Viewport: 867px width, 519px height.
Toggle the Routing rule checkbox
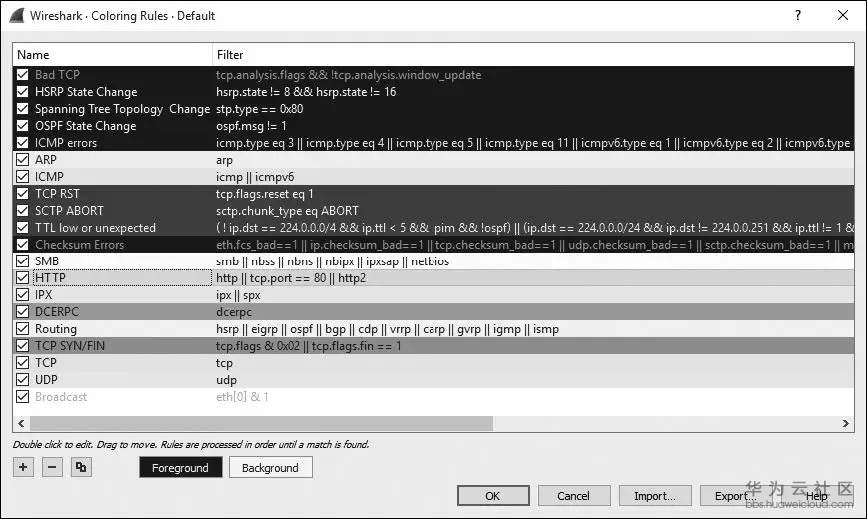(23, 329)
